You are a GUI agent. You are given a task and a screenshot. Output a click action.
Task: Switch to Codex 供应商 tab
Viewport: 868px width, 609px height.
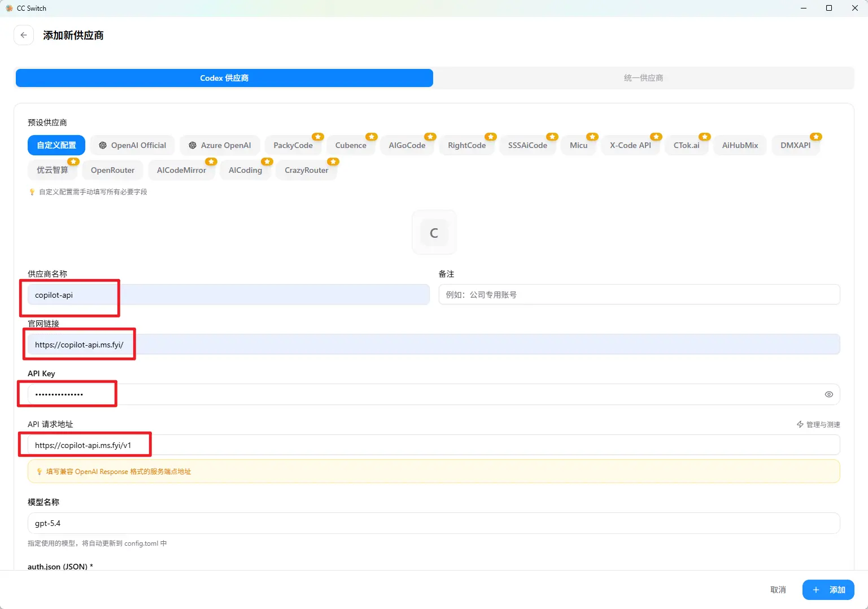click(x=224, y=78)
